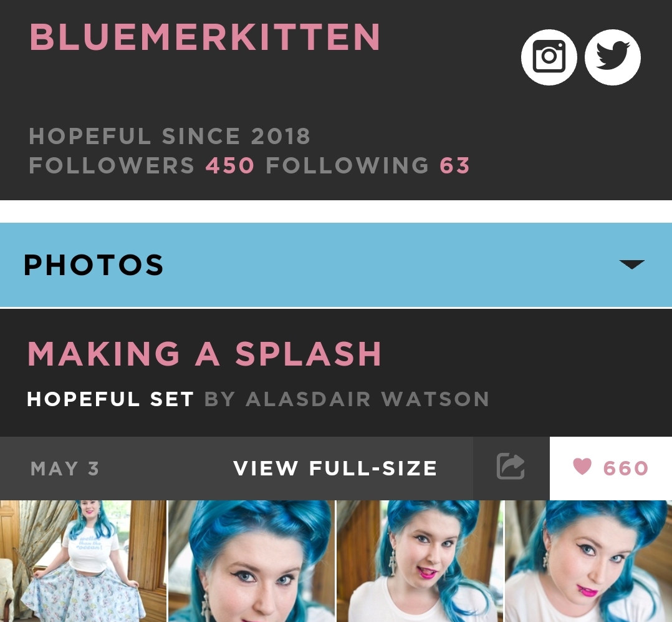Image resolution: width=672 pixels, height=622 pixels.
Task: Open the BLUEMERKITTEN profile title
Action: (205, 37)
